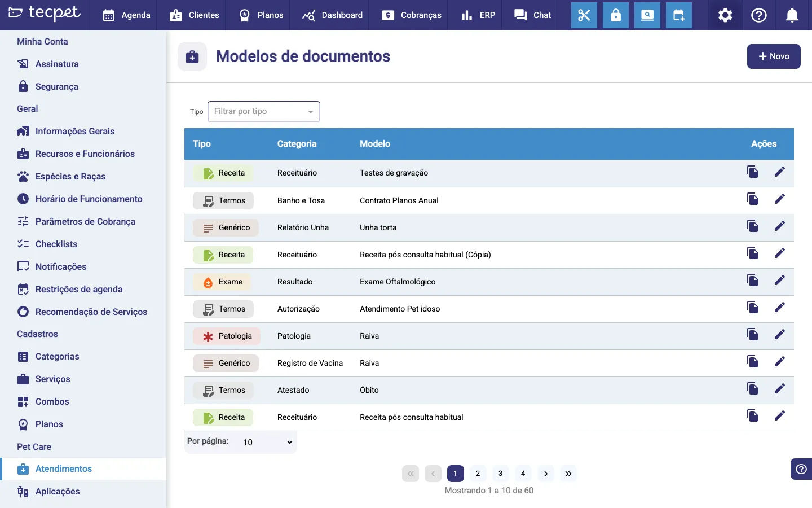Duplicate the Patologia Raiva model
The width and height of the screenshot is (812, 508).
click(752, 334)
